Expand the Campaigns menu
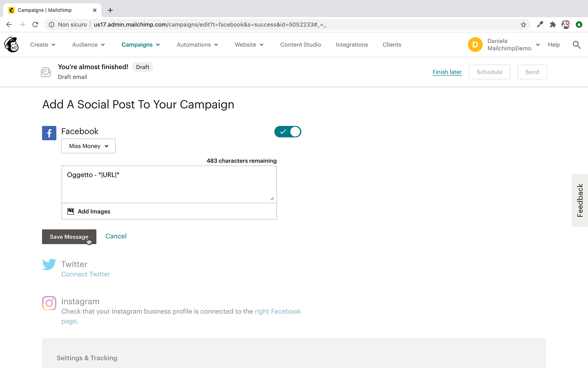This screenshot has height=368, width=588. (x=141, y=45)
